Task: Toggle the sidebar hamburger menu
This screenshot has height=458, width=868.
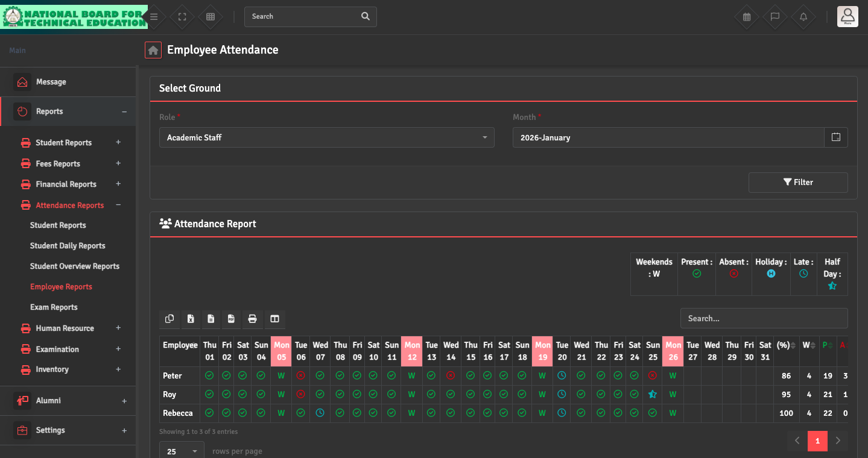Action: [x=154, y=17]
